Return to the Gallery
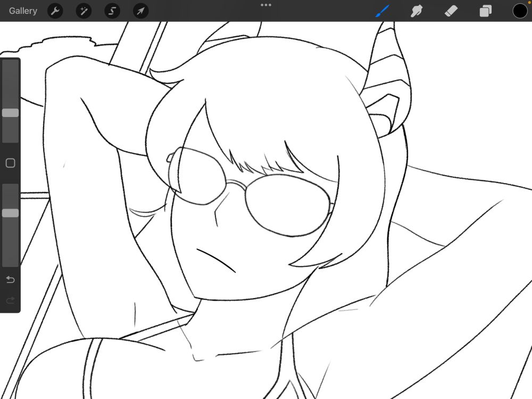The image size is (532, 399). (23, 11)
